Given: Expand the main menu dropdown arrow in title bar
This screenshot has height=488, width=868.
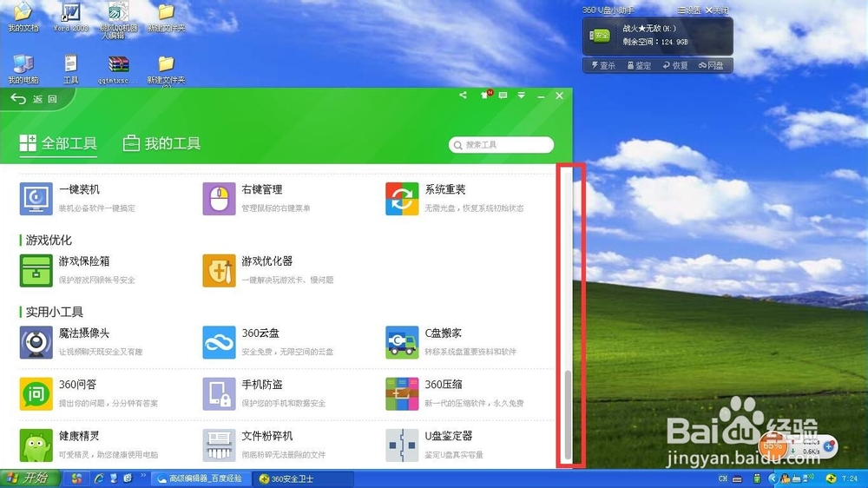Looking at the screenshot, I should coord(522,96).
